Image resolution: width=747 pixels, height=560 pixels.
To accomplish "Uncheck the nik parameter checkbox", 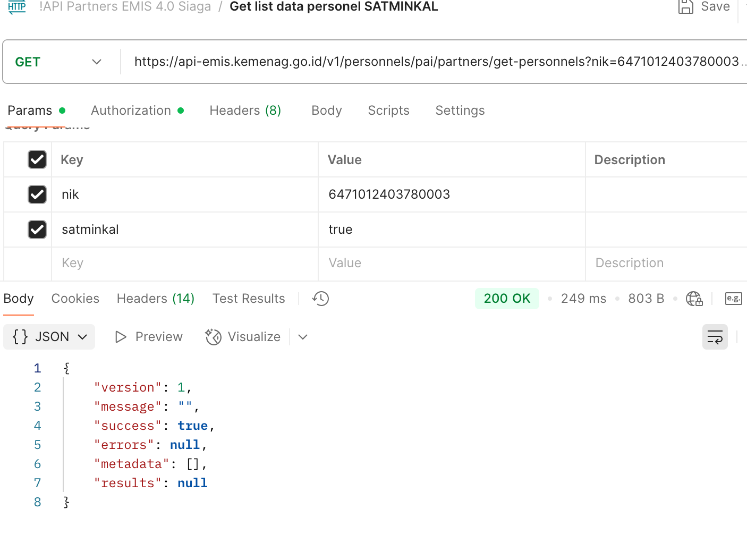I will coord(37,194).
